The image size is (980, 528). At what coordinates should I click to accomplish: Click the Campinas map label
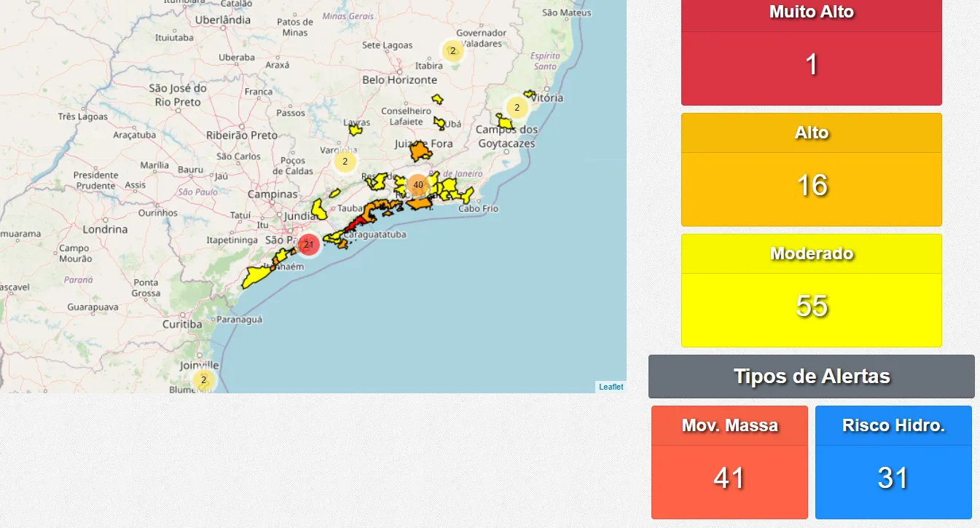(x=273, y=194)
